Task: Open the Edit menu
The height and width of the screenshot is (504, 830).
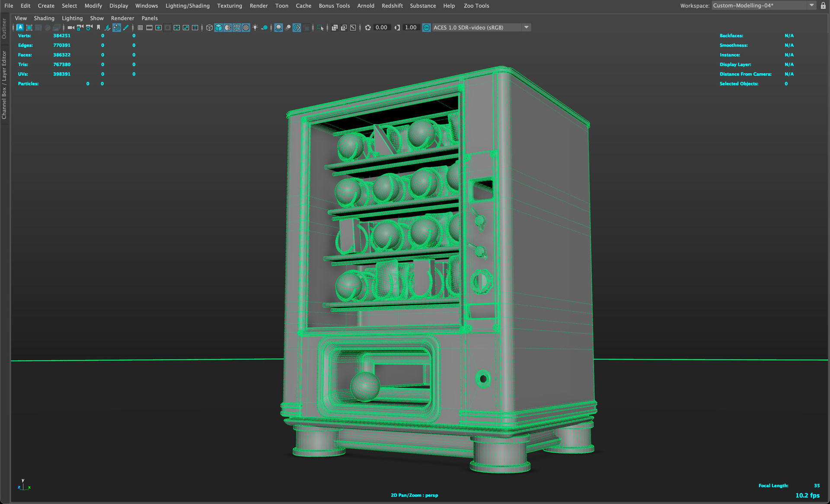Action: [x=26, y=6]
